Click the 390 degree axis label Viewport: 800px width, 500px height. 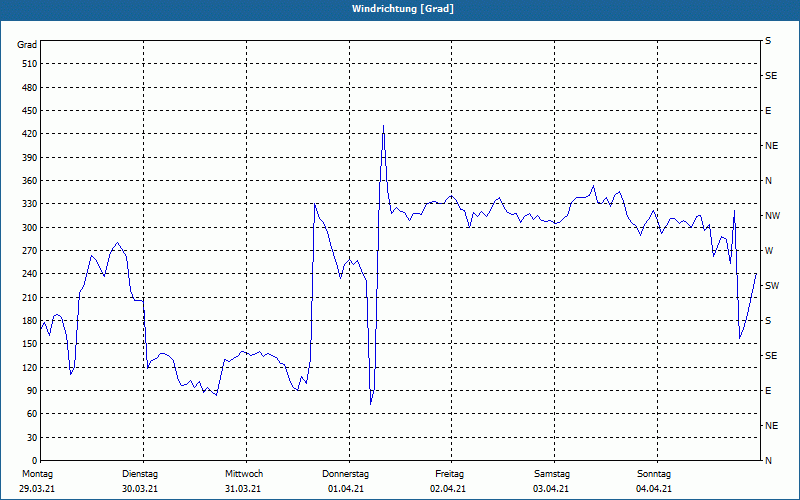point(30,158)
